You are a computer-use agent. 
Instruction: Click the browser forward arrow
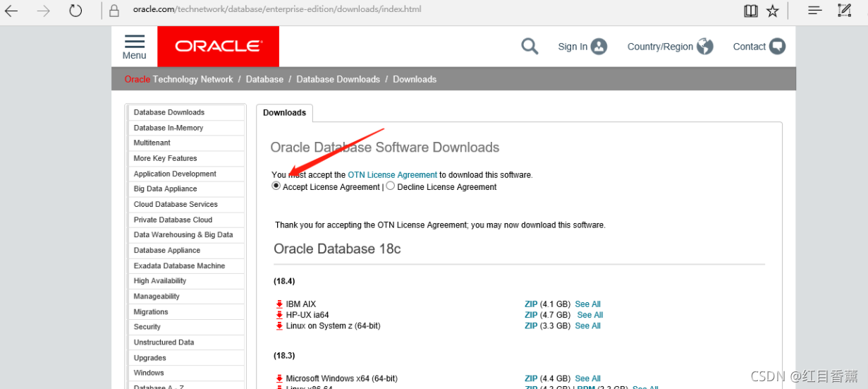tap(44, 11)
